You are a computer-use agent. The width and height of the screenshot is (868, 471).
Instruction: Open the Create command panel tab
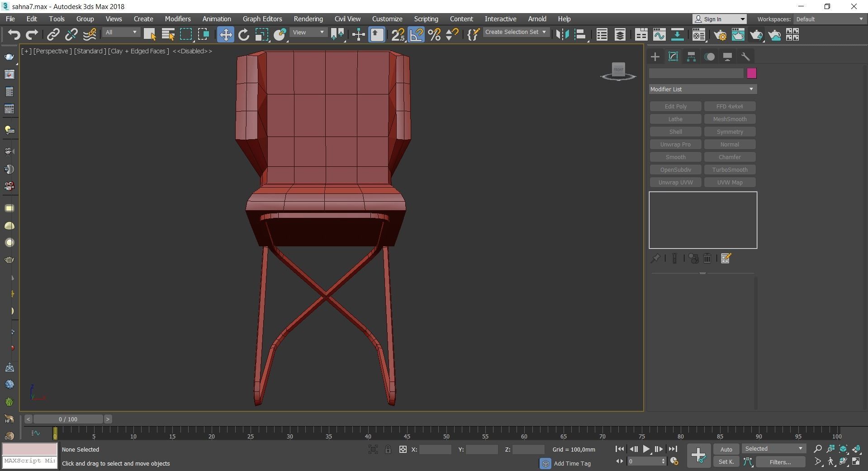pos(655,57)
